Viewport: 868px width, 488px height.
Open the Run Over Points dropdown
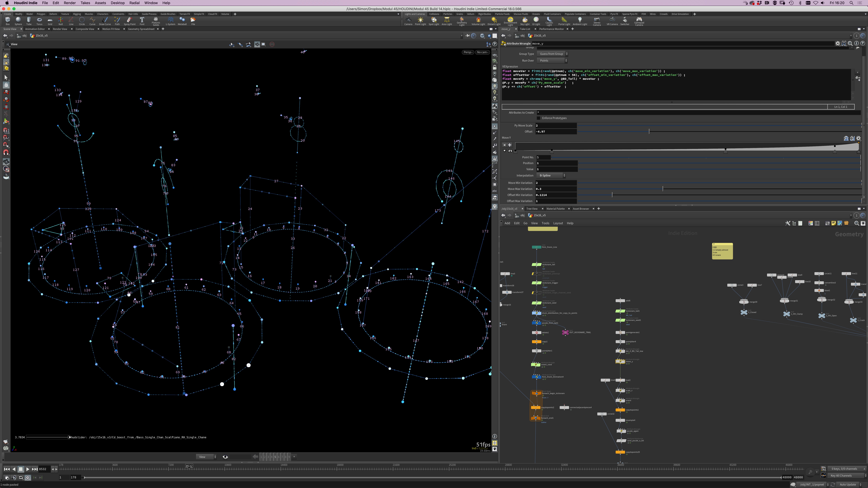553,61
